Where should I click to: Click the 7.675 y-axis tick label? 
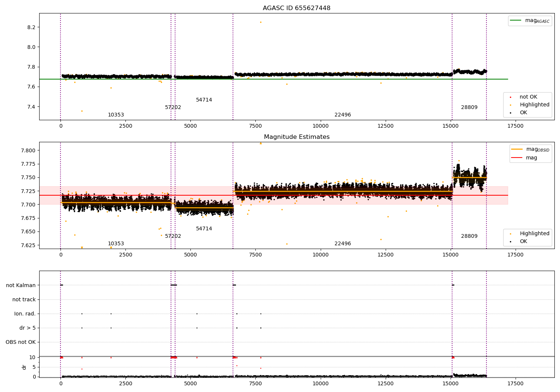[x=29, y=218]
